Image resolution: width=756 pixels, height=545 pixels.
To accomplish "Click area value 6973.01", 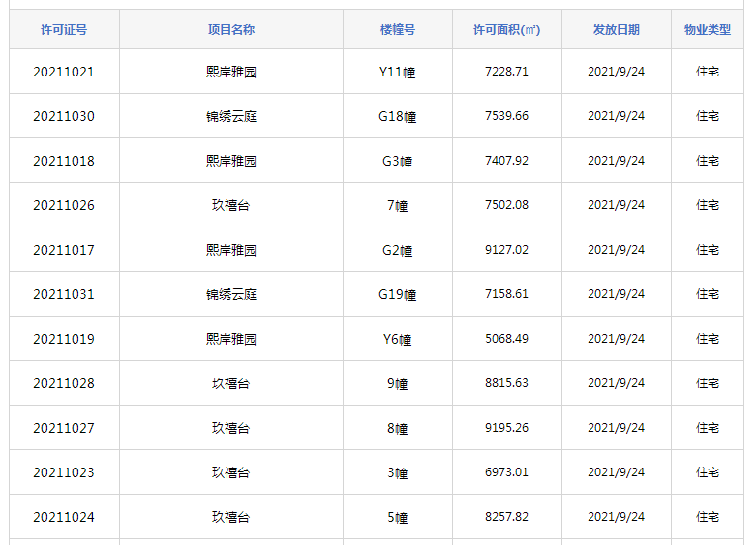I will click(x=506, y=471).
